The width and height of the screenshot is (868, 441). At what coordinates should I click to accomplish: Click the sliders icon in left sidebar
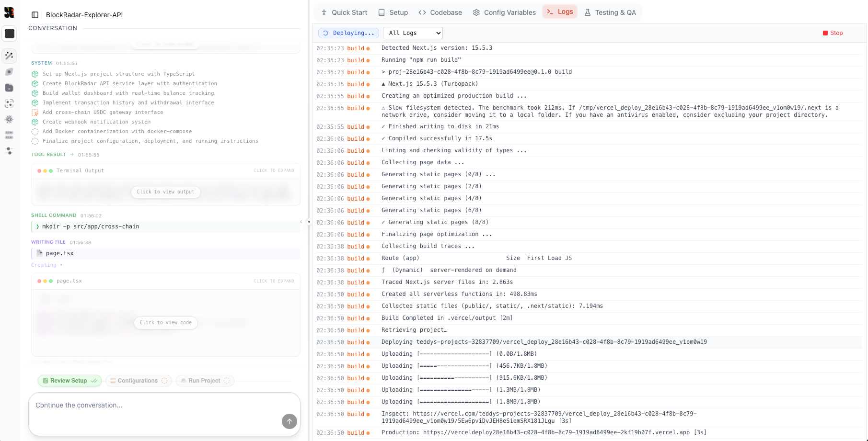coord(9,151)
